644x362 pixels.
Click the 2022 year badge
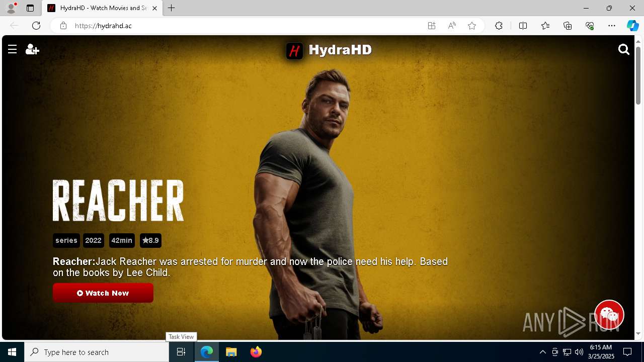pyautogui.click(x=94, y=240)
